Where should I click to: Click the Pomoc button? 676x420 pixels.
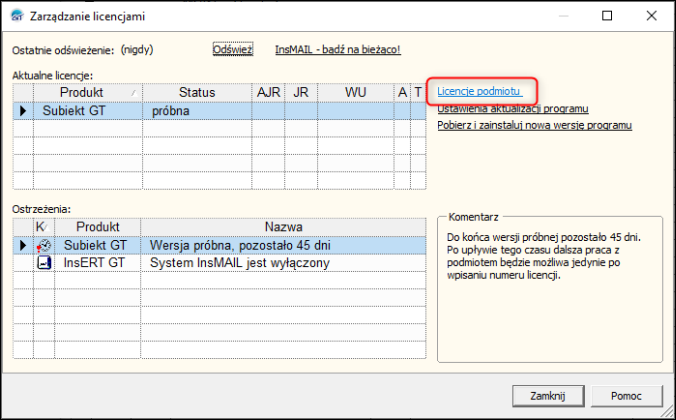pyautogui.click(x=626, y=396)
